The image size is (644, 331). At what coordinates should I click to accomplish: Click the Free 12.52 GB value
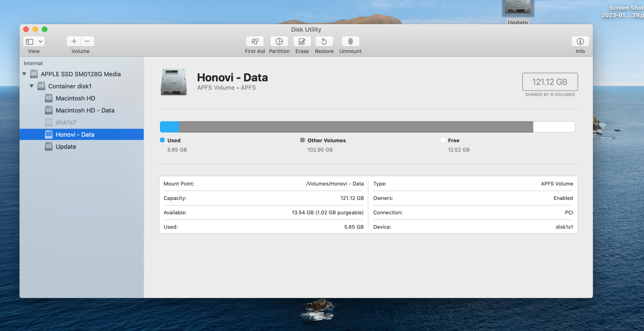[x=459, y=150]
